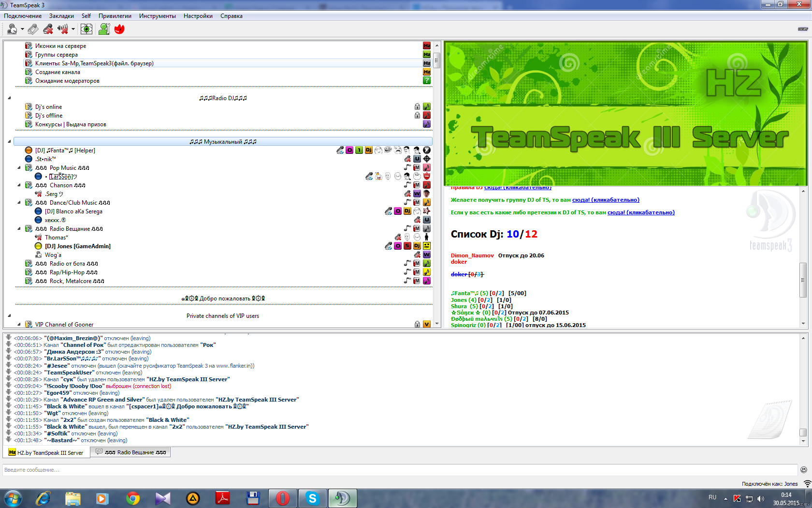This screenshot has height=508, width=812.
Task: Click the red devil mask toolbar icon
Action: pos(119,30)
